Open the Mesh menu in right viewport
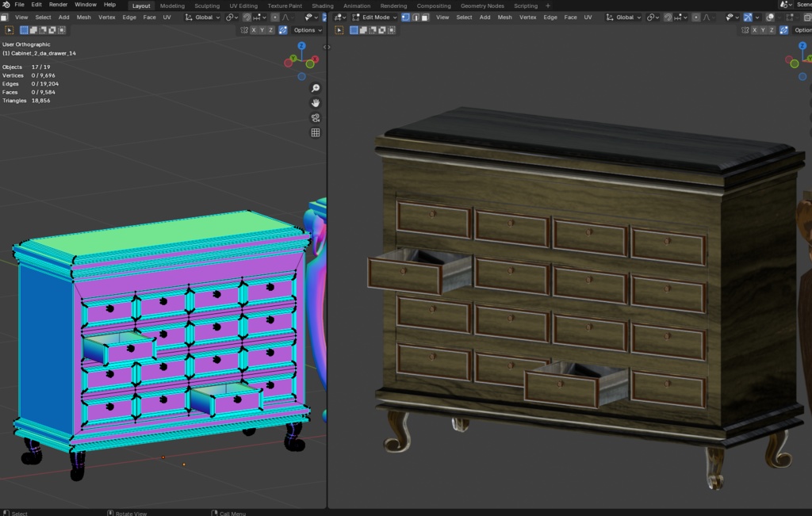Image resolution: width=812 pixels, height=516 pixels. point(504,17)
